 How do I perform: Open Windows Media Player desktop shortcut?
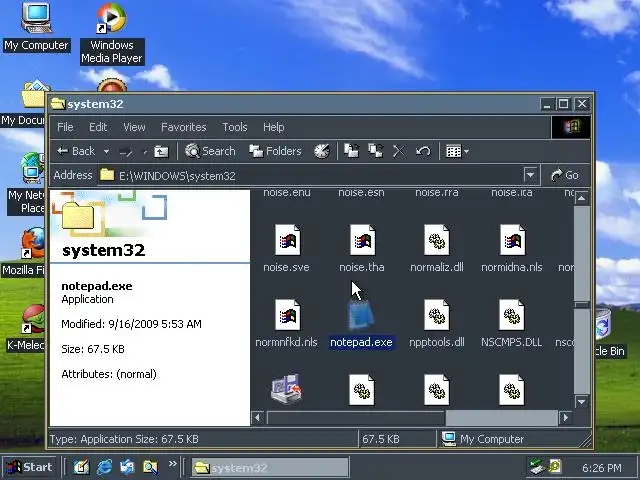[112, 33]
